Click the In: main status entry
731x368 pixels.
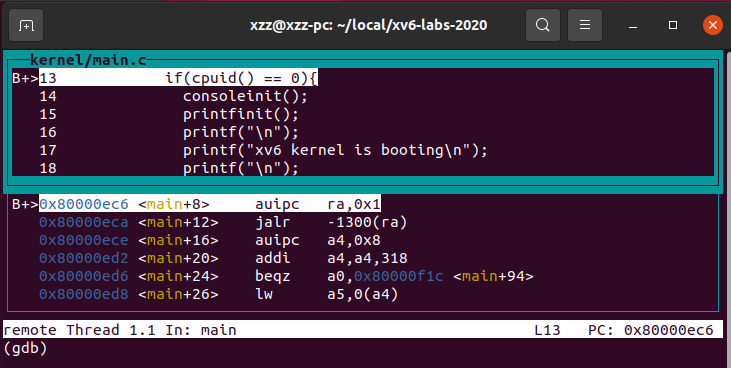[x=201, y=330]
